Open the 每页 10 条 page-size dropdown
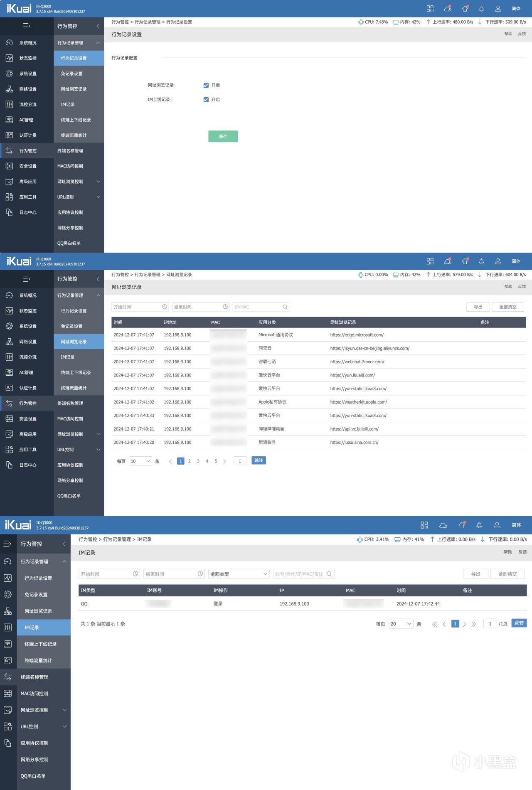The image size is (532, 790). [140, 461]
